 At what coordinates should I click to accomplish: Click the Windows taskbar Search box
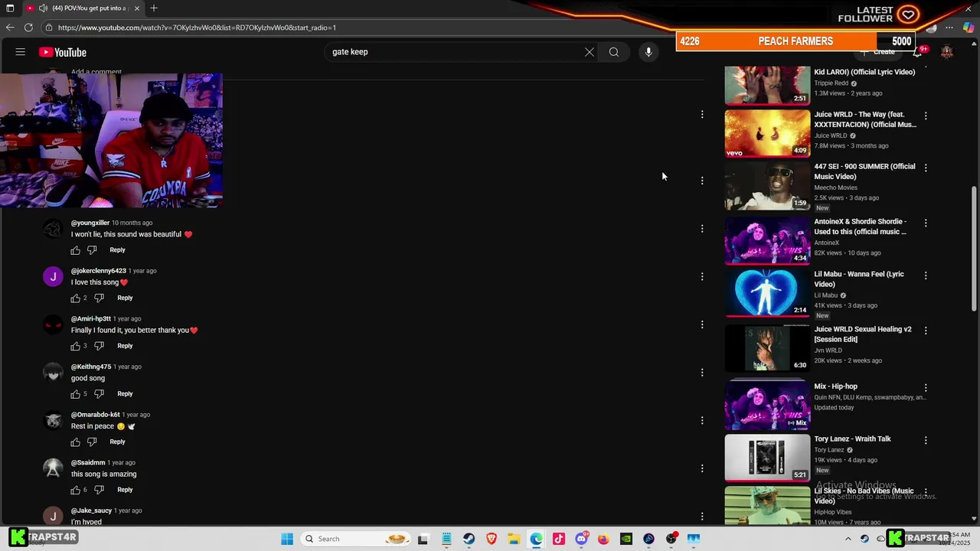(x=356, y=539)
